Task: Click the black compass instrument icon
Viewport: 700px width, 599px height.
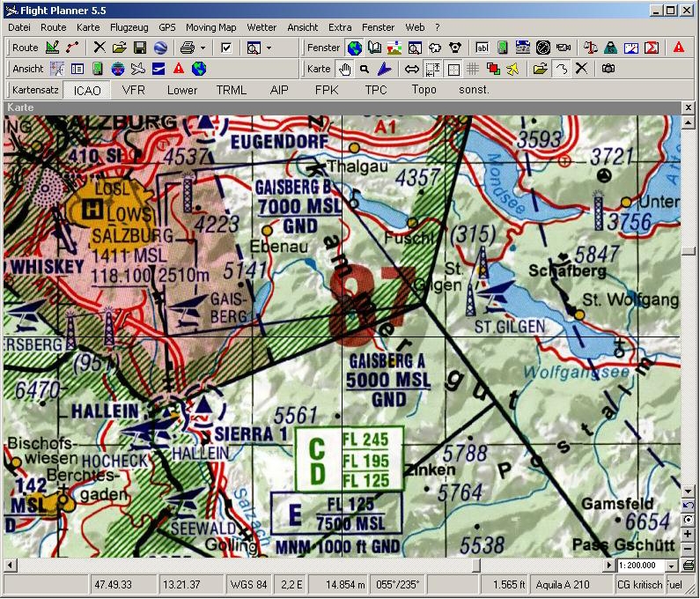Action: (x=543, y=48)
